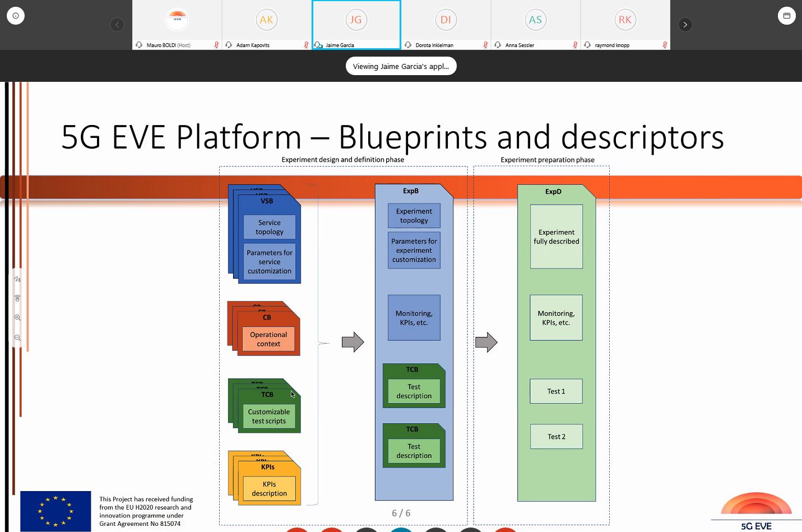Screen dimensions: 802x532
Task: Click the 6 / 6 page indicator
Action: pyautogui.click(x=401, y=513)
